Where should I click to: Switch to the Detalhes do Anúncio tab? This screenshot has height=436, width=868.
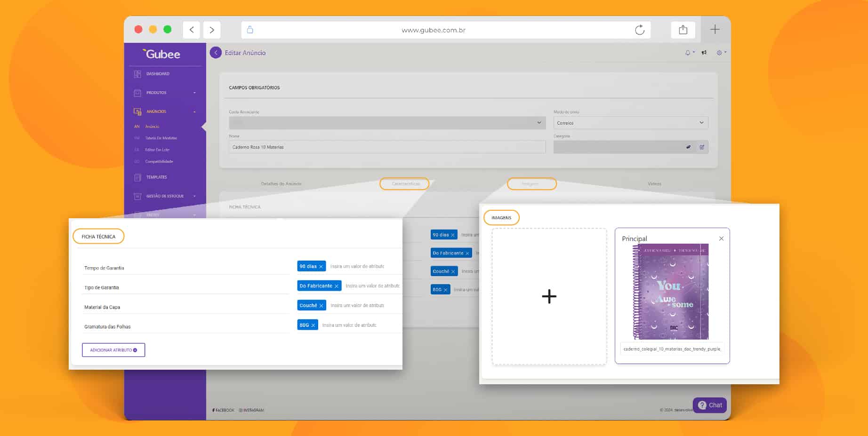281,184
